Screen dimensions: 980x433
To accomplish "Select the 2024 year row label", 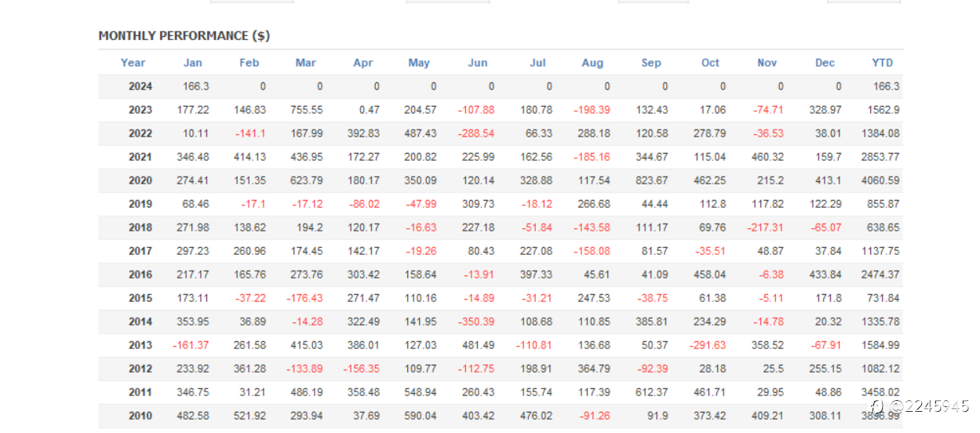I will pyautogui.click(x=140, y=86).
